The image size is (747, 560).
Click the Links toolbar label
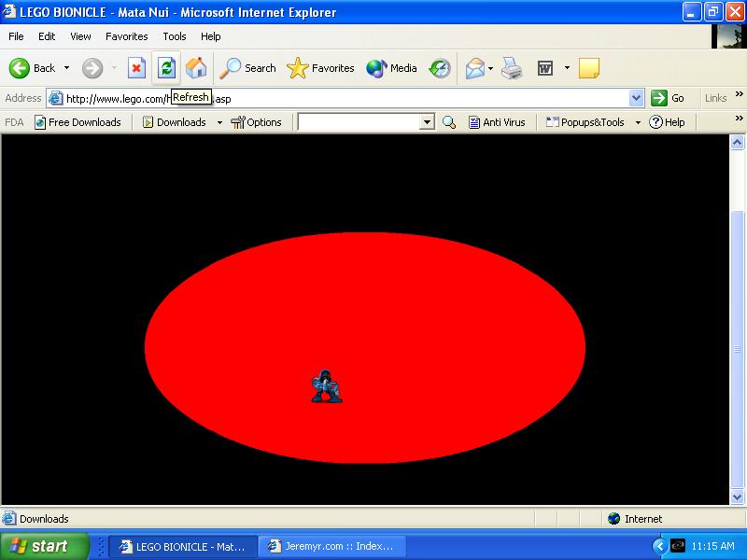tap(715, 98)
